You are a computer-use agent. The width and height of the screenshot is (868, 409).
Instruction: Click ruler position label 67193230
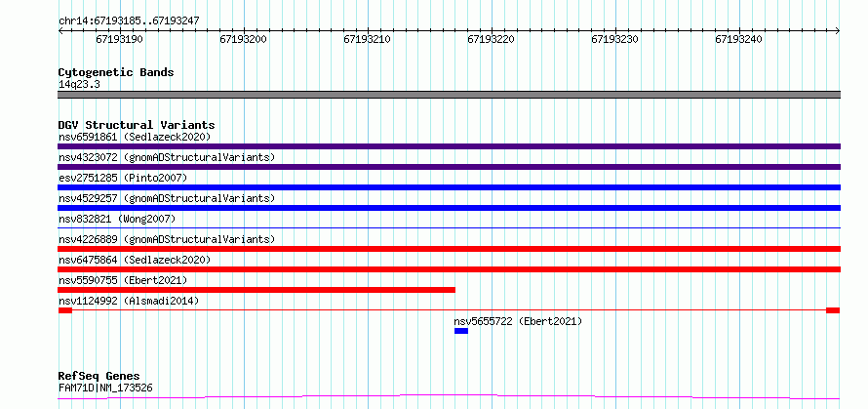point(615,39)
